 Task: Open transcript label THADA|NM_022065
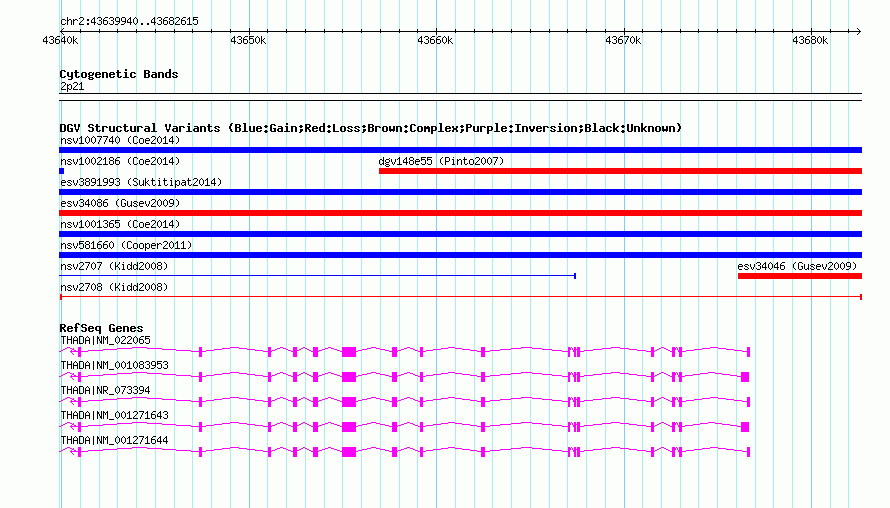106,341
